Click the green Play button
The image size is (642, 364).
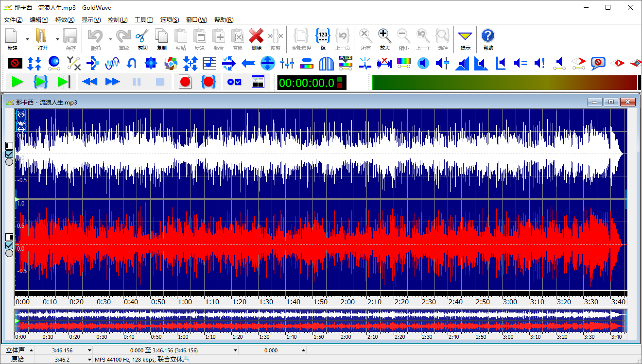[17, 82]
